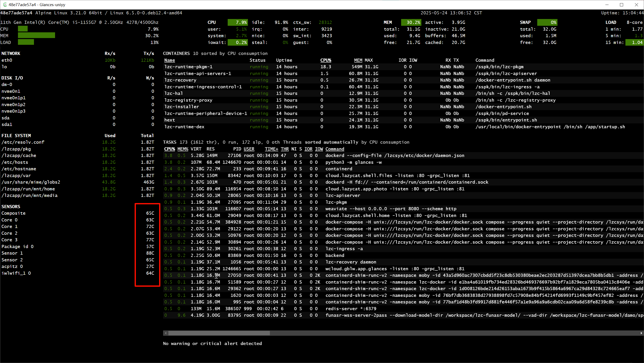Sort tasks by CPU% column header
The width and height of the screenshot is (644, 363).
(x=169, y=149)
